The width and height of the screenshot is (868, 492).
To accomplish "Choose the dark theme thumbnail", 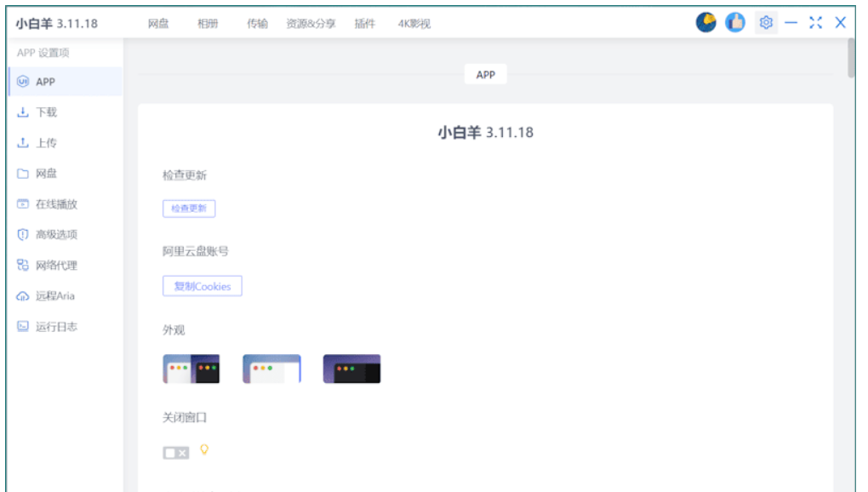I will coord(352,369).
